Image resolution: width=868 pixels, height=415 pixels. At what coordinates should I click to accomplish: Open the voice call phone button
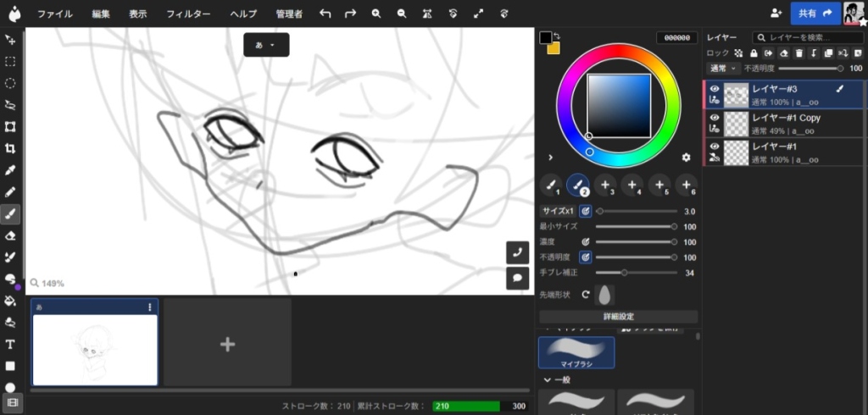[517, 252]
